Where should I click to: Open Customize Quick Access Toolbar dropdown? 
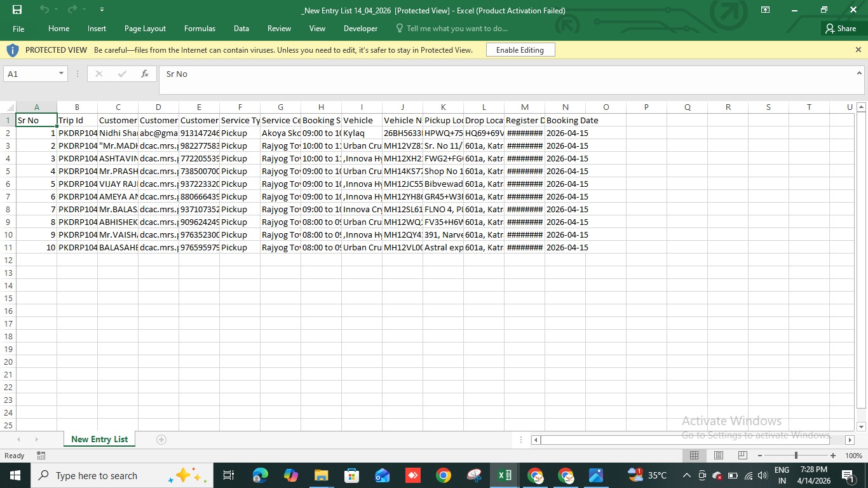(102, 10)
